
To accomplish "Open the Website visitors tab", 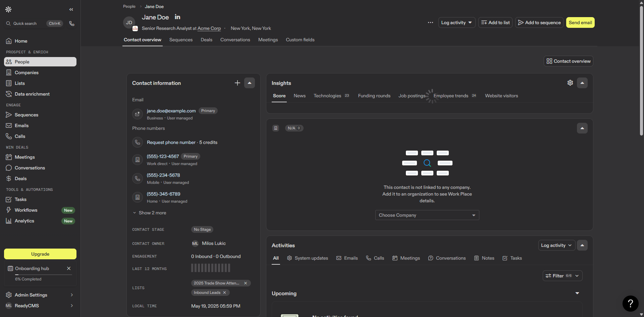I will tap(501, 96).
